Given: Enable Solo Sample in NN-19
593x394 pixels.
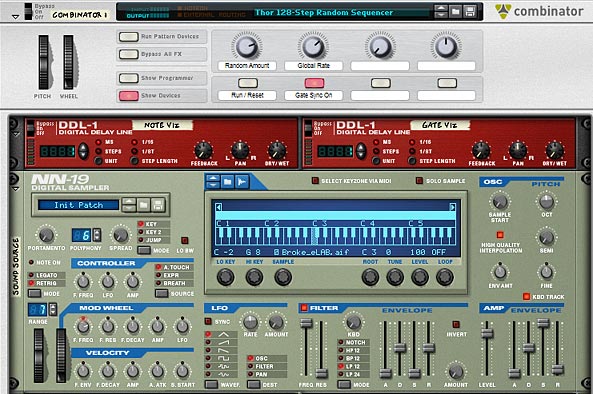Looking at the screenshot, I should [419, 181].
